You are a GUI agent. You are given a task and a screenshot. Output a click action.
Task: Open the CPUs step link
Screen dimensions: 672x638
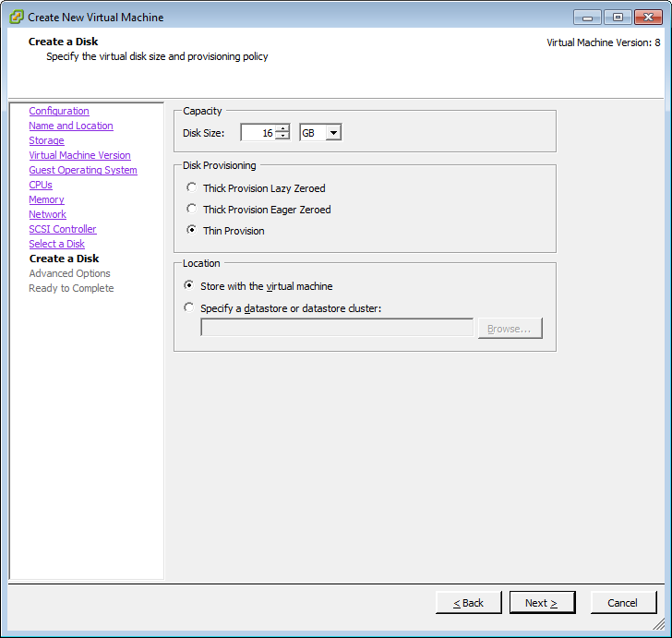41,185
